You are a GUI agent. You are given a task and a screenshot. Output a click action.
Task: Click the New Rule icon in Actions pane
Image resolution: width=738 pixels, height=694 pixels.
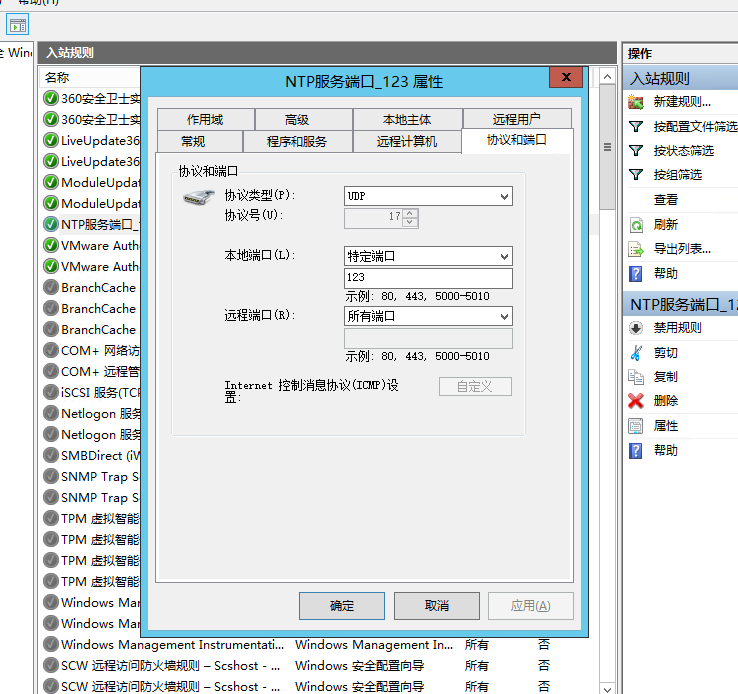click(636, 102)
